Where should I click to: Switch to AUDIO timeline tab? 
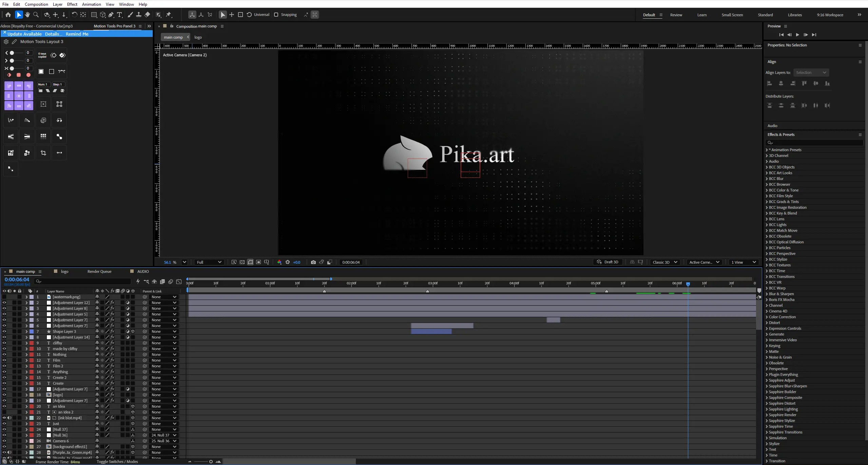[143, 271]
